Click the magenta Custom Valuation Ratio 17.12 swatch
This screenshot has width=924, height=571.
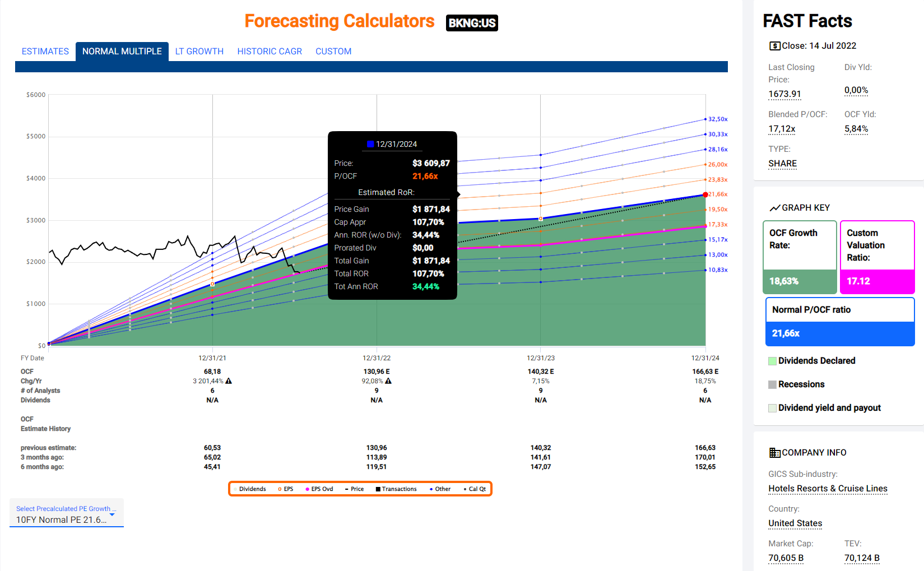[877, 281]
